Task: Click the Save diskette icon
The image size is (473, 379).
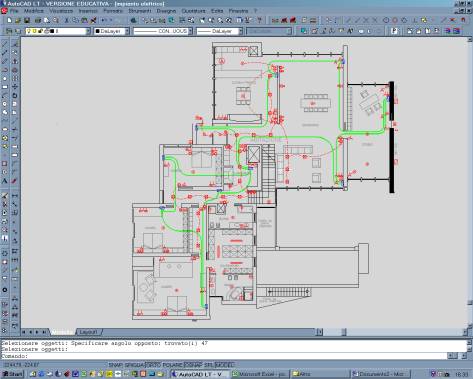Action: (27, 21)
